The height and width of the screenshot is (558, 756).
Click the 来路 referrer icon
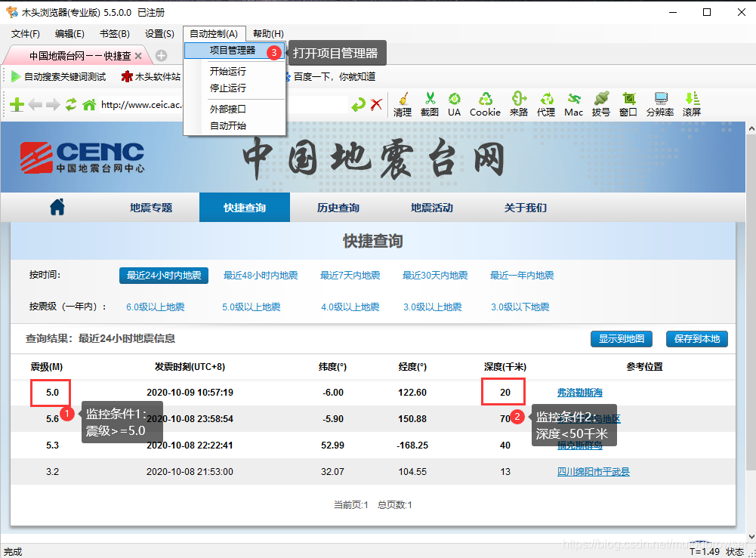[519, 104]
